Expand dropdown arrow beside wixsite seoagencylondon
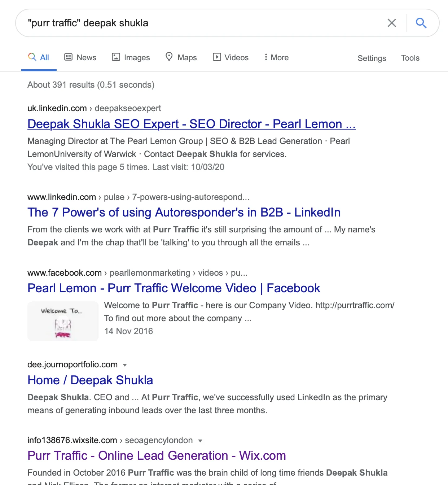Image resolution: width=448 pixels, height=485 pixels. (200, 441)
